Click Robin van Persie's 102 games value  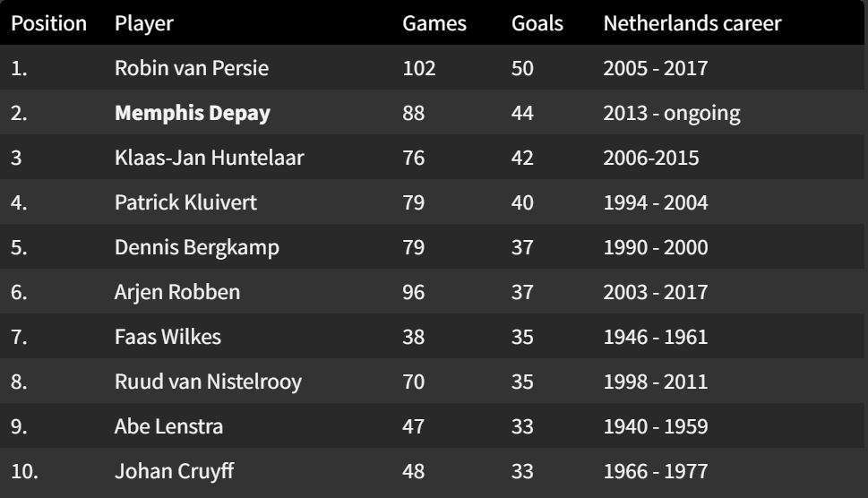point(419,68)
